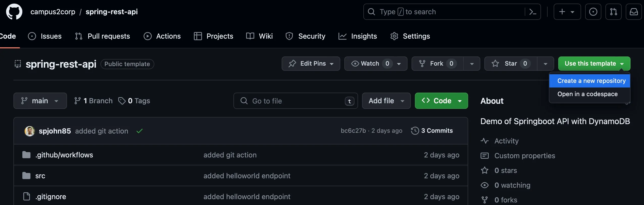Click the GitHub logo icon
This screenshot has width=644, height=205.
pyautogui.click(x=14, y=12)
